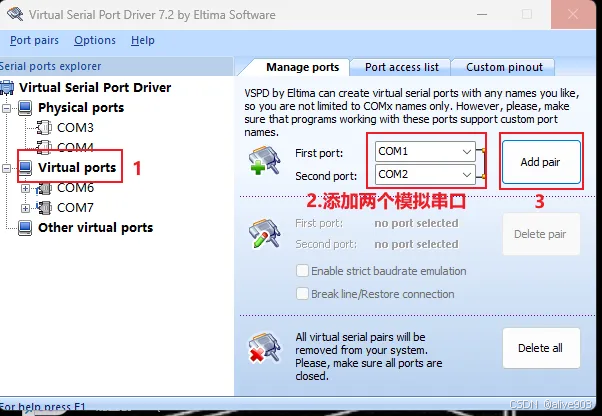
Task: Switch to the Custom pinout tab
Action: tap(504, 67)
